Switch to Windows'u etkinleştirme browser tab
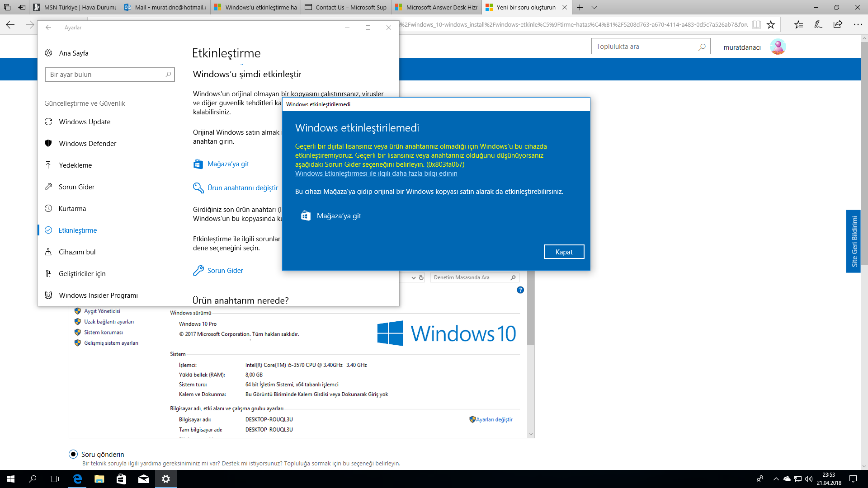The width and height of the screenshot is (868, 488). coord(256,7)
